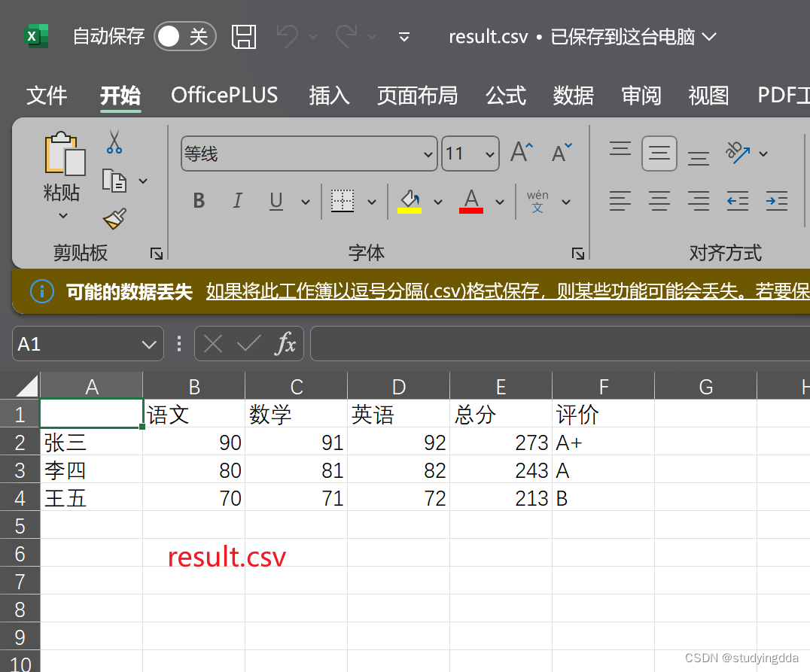Open the CSV data loss warning link
The height and width of the screenshot is (672, 810).
point(508,292)
